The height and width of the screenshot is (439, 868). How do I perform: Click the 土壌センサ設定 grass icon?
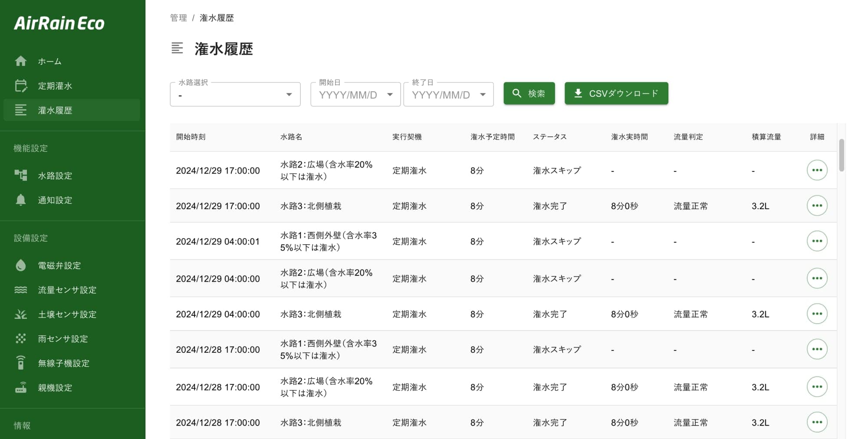point(20,315)
